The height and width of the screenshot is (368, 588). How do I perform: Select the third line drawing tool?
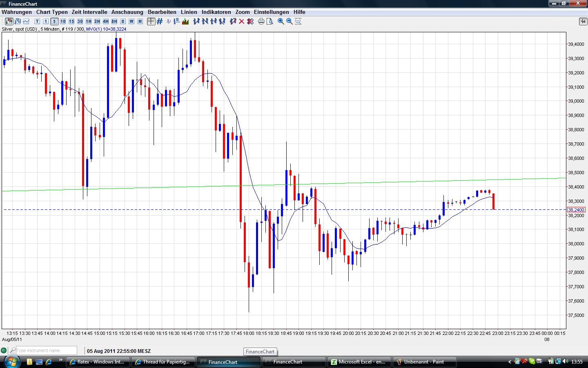214,21
